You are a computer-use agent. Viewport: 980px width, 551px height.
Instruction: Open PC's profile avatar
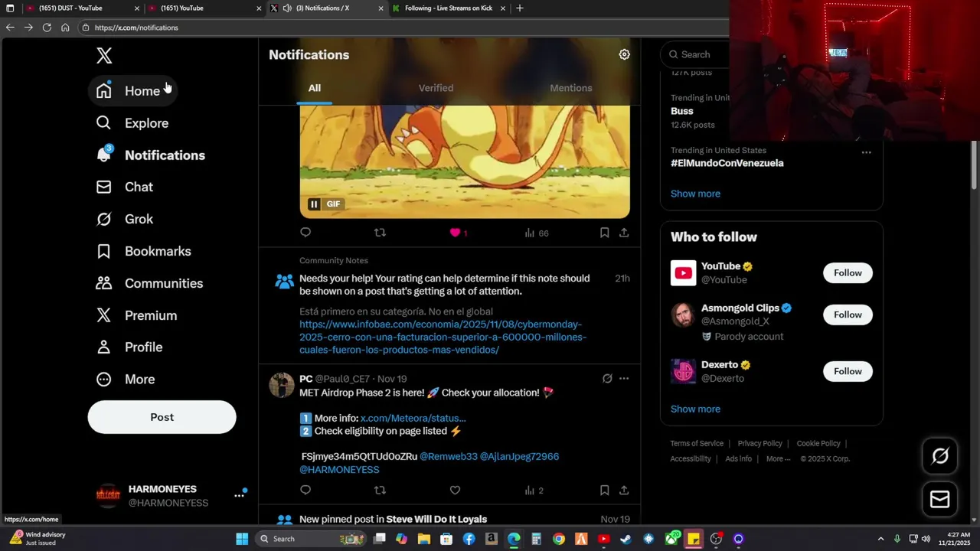click(282, 385)
